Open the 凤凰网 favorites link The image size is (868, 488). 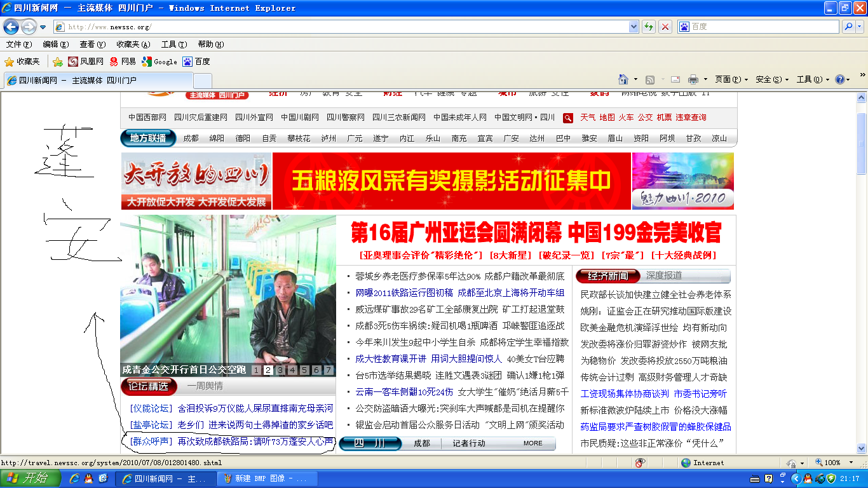click(x=86, y=62)
